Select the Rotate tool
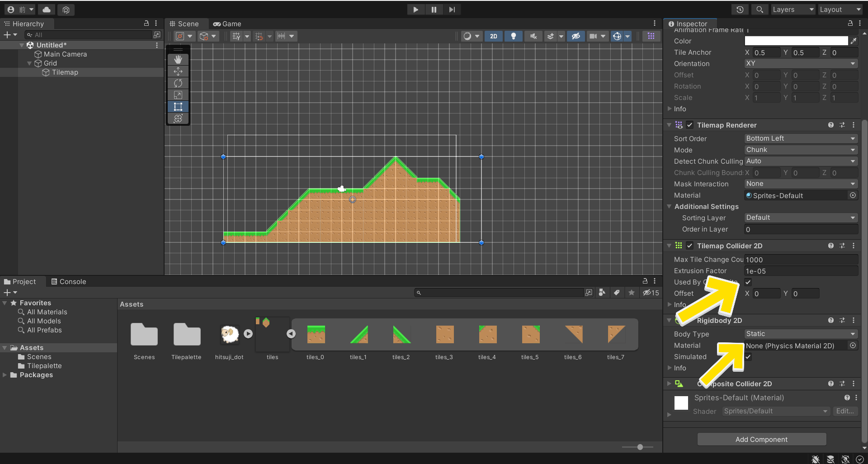Viewport: 868px width, 464px height. [x=178, y=83]
